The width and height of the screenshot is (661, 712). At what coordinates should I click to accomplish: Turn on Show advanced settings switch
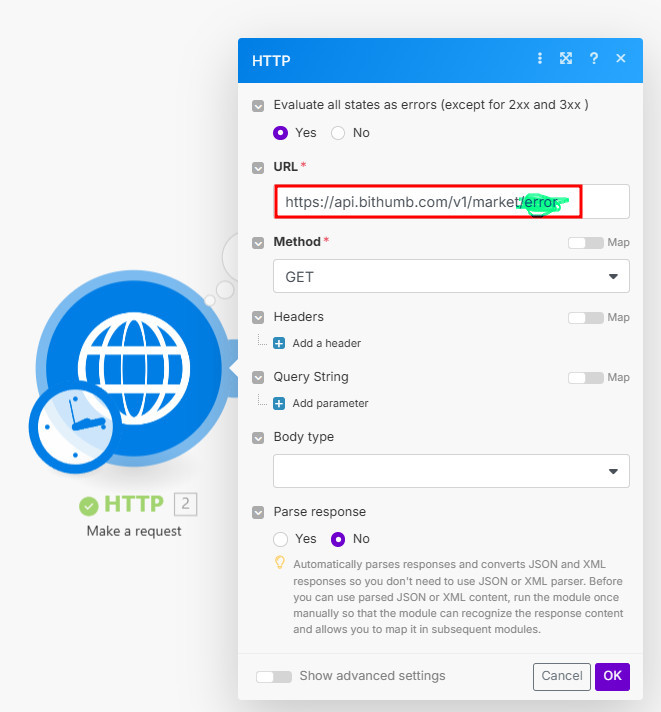(274, 676)
